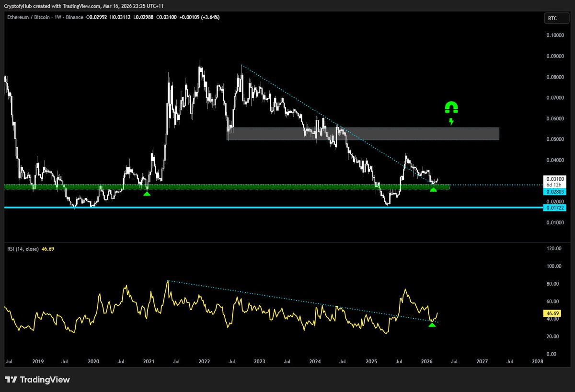
Task: Click the 2023 time axis label
Action: pos(260,363)
